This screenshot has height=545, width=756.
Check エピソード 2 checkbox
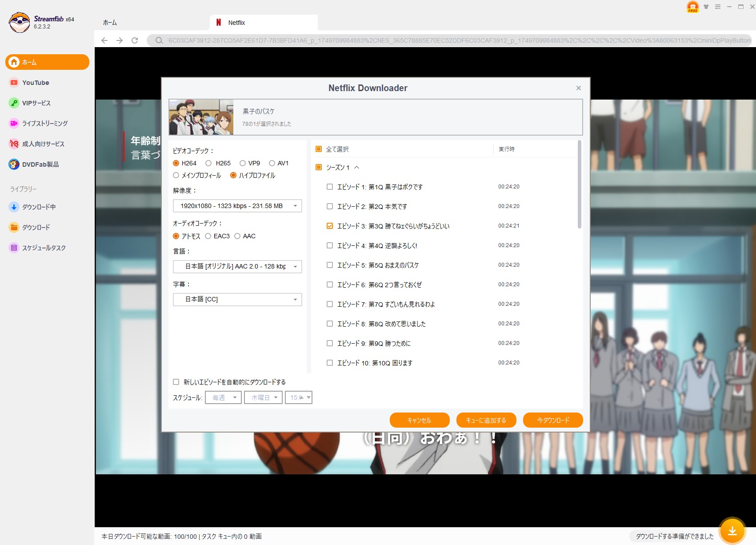pos(330,206)
